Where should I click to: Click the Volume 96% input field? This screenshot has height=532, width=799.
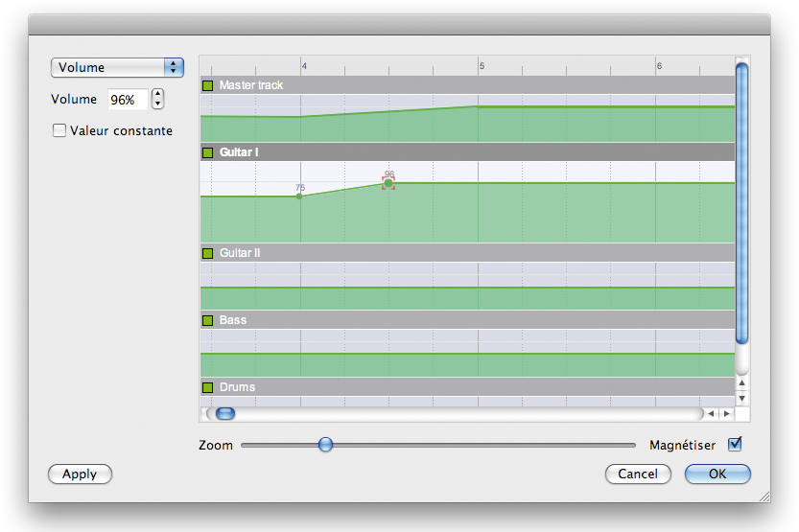click(x=128, y=100)
